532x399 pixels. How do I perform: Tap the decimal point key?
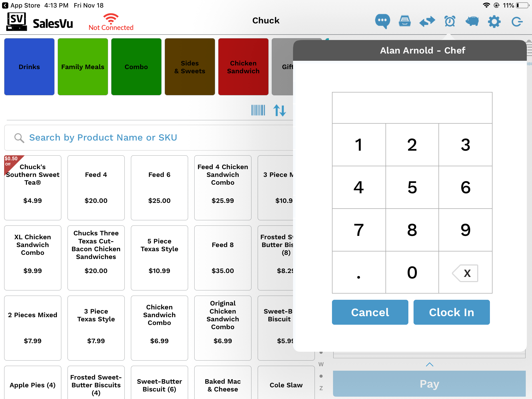pos(359,272)
